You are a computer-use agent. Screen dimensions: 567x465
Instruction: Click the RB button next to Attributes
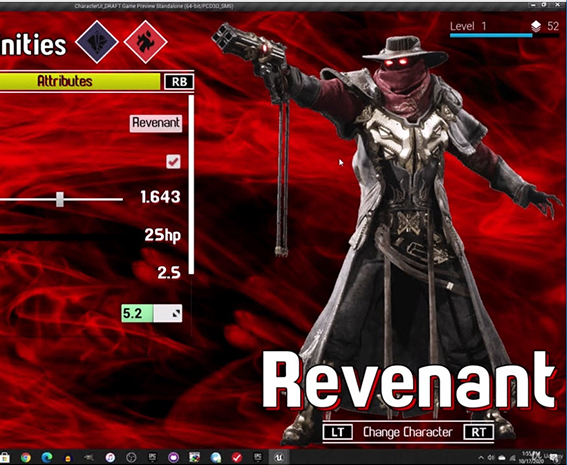tap(179, 82)
